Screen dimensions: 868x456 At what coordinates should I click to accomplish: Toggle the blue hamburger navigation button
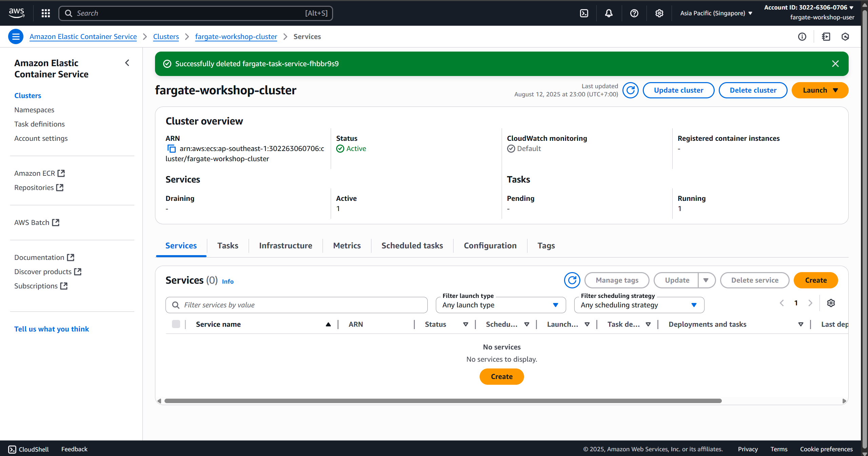(x=16, y=37)
